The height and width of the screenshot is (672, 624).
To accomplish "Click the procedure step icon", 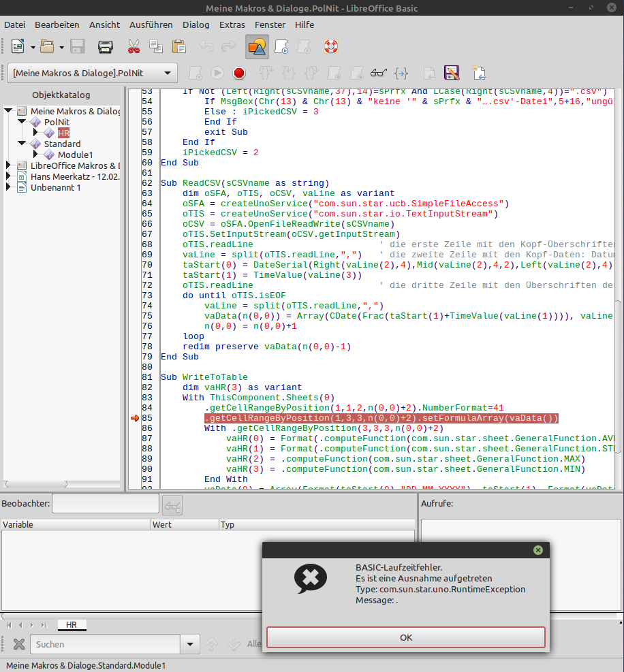I will tap(266, 73).
